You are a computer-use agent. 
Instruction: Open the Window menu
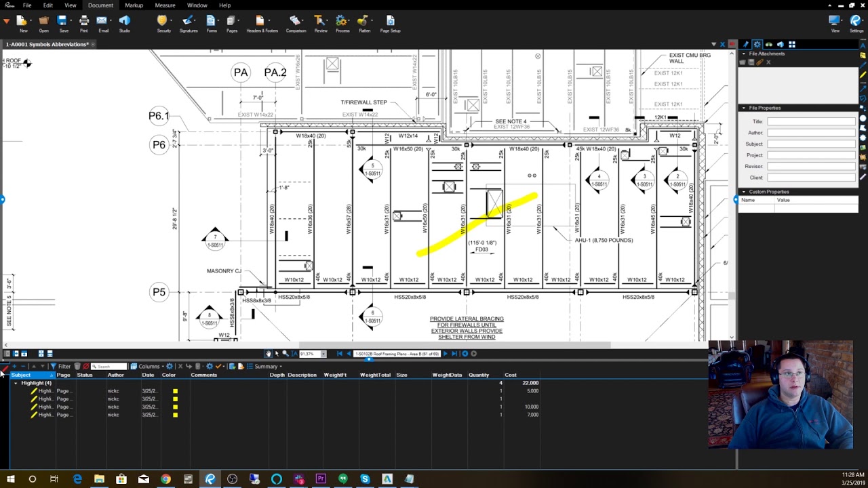click(197, 5)
